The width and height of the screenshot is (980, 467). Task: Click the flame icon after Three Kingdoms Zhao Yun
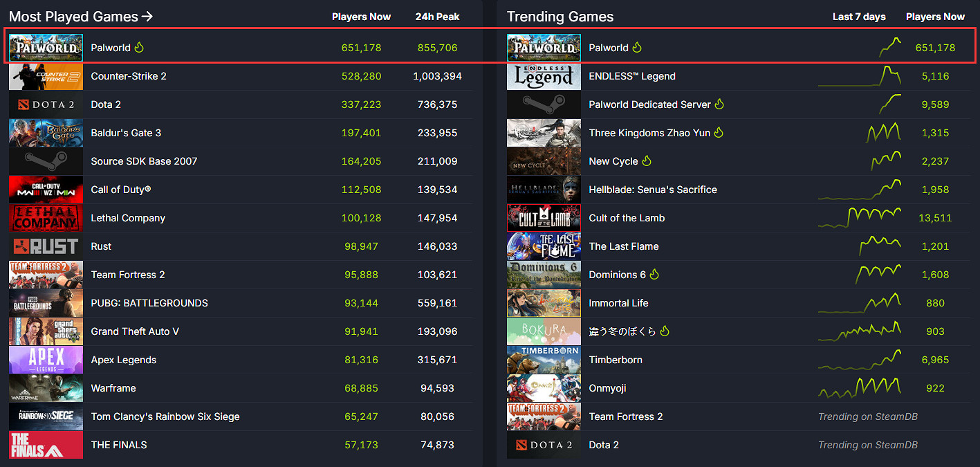click(719, 133)
